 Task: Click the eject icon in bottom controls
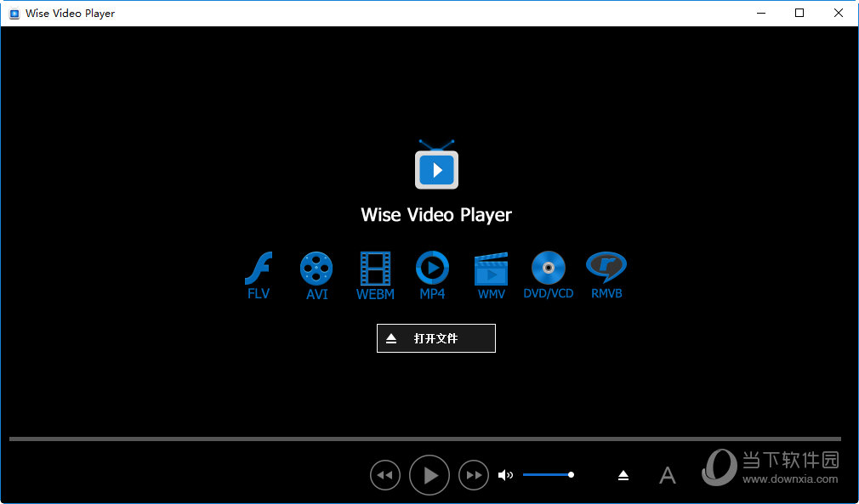coord(623,476)
